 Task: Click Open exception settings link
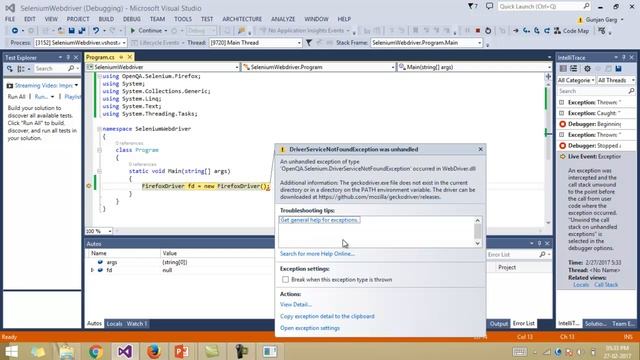coord(310,328)
